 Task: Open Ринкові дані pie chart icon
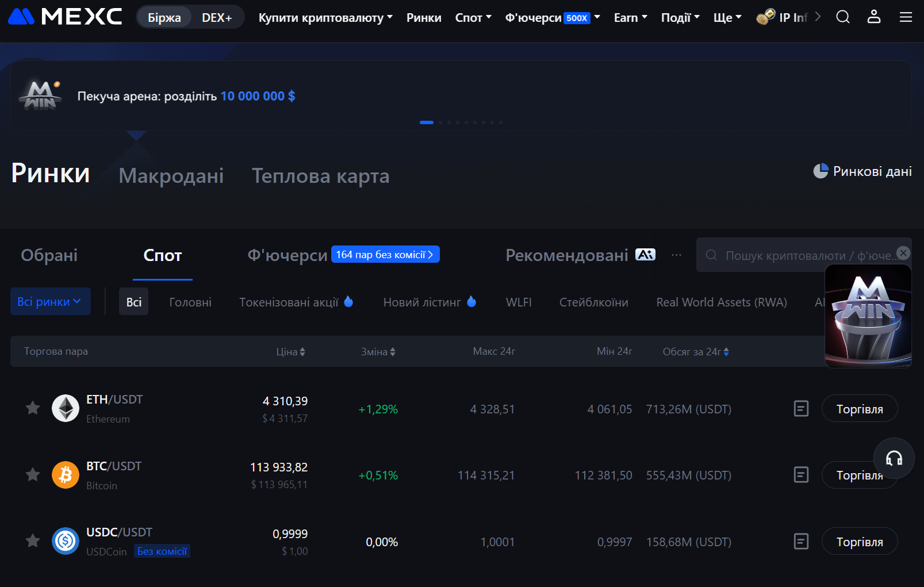click(821, 171)
